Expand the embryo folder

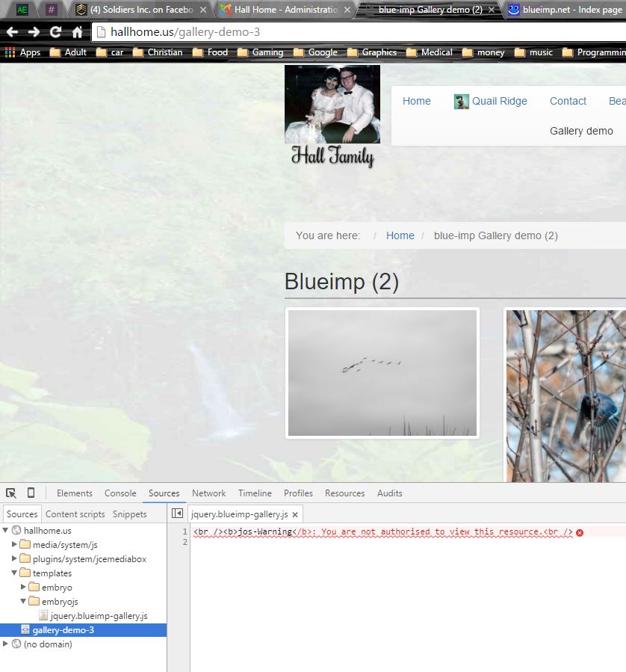click(23, 587)
